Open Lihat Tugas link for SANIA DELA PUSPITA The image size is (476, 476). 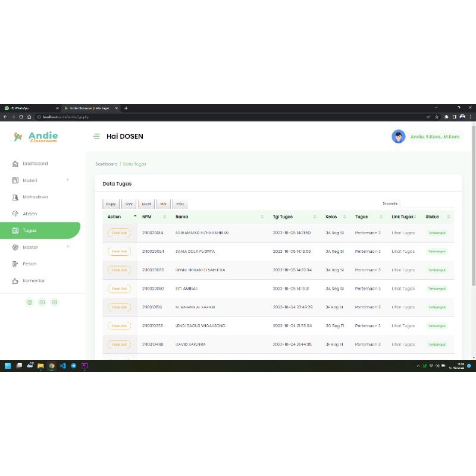(403, 251)
